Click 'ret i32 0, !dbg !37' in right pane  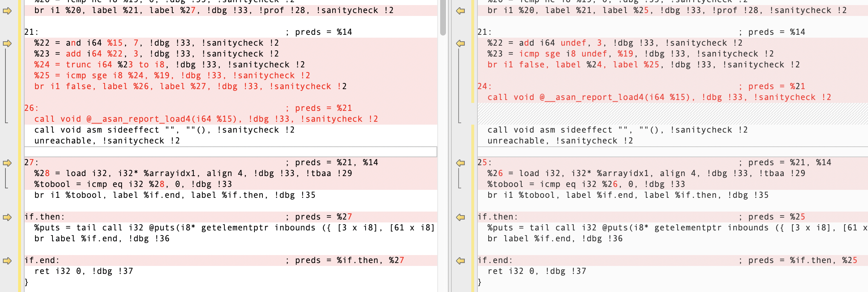[x=537, y=271]
